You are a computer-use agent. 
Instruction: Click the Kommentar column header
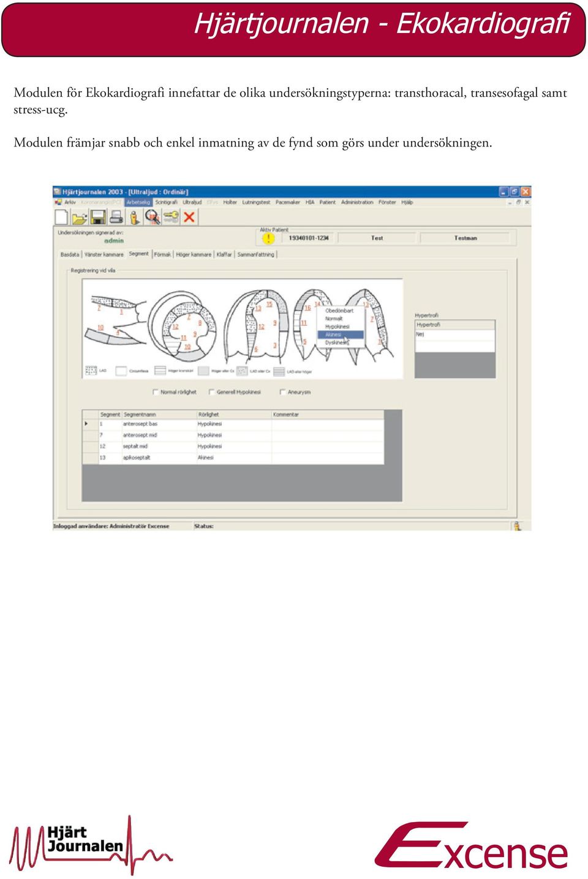[x=328, y=415]
